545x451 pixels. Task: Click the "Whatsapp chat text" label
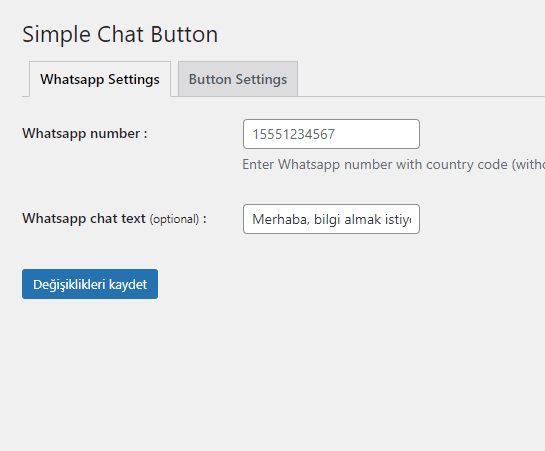84,219
